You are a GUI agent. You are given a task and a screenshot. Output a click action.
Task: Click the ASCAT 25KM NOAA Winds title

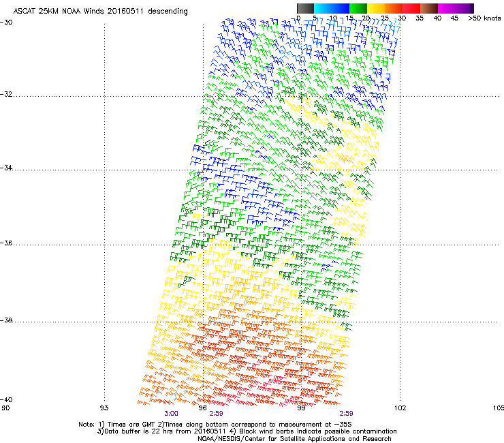tap(100, 11)
